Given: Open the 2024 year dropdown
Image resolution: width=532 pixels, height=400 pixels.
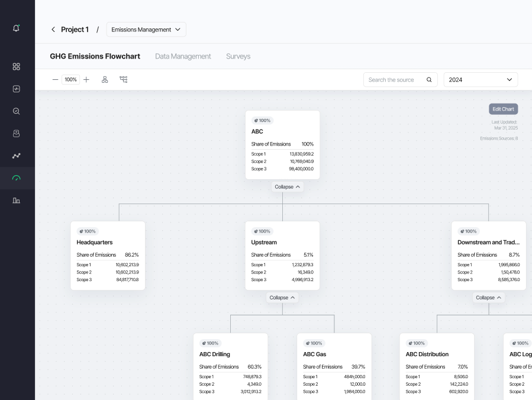Looking at the screenshot, I should (481, 80).
